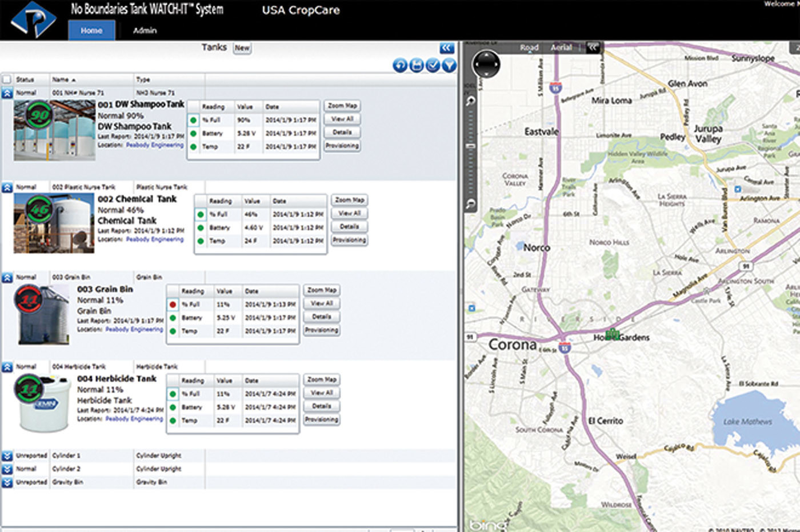Click the refresh icon in Tanks toolbar
Image resolution: width=800 pixels, height=532 pixels.
400,65
